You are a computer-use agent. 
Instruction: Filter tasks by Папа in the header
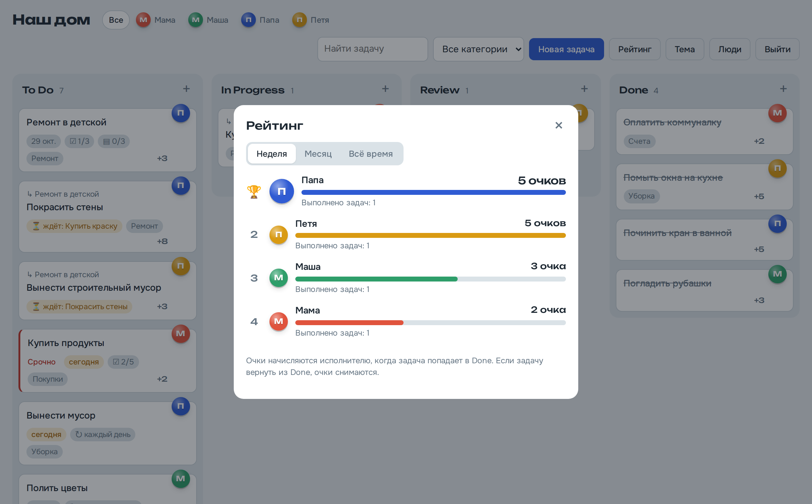click(261, 20)
